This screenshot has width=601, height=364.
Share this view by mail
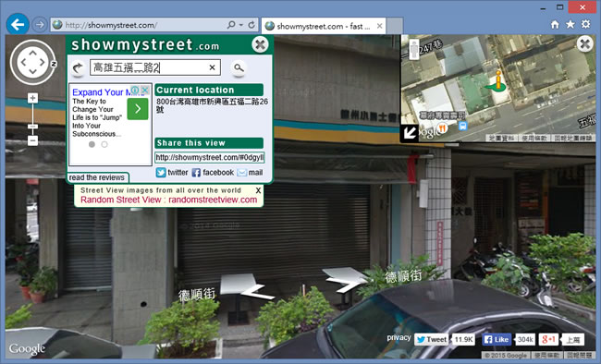(250, 173)
